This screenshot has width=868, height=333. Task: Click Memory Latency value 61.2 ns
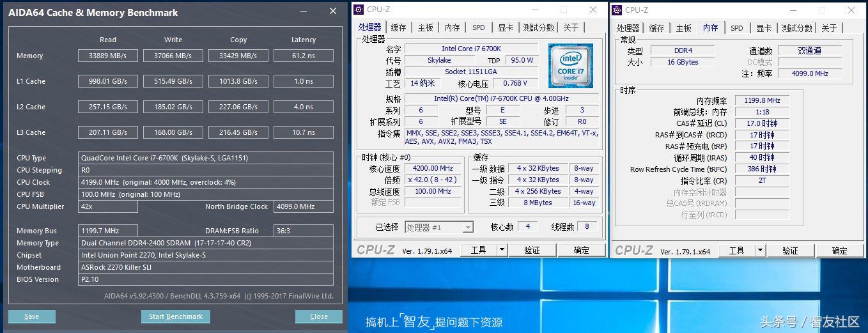click(x=304, y=56)
